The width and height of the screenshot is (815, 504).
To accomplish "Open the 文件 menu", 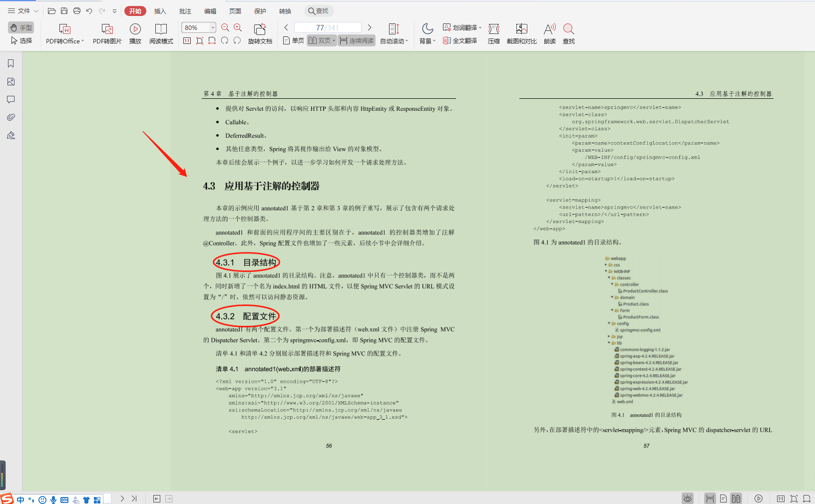I will pyautogui.click(x=23, y=11).
